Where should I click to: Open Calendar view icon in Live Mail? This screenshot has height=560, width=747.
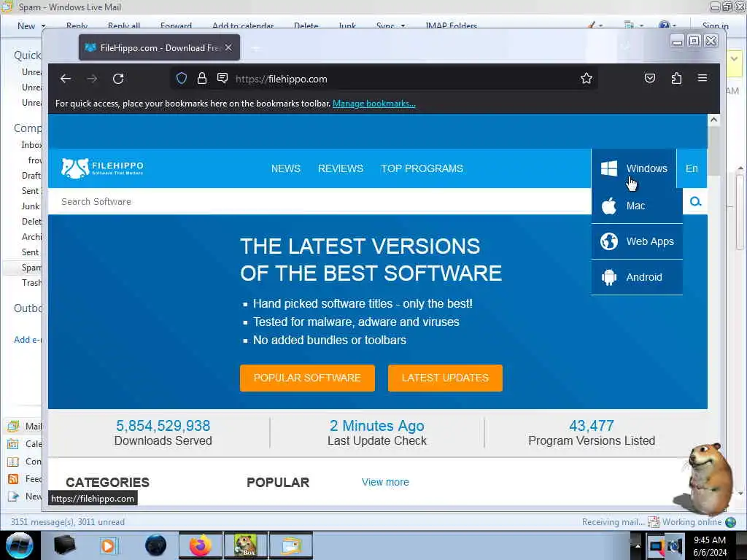13,444
